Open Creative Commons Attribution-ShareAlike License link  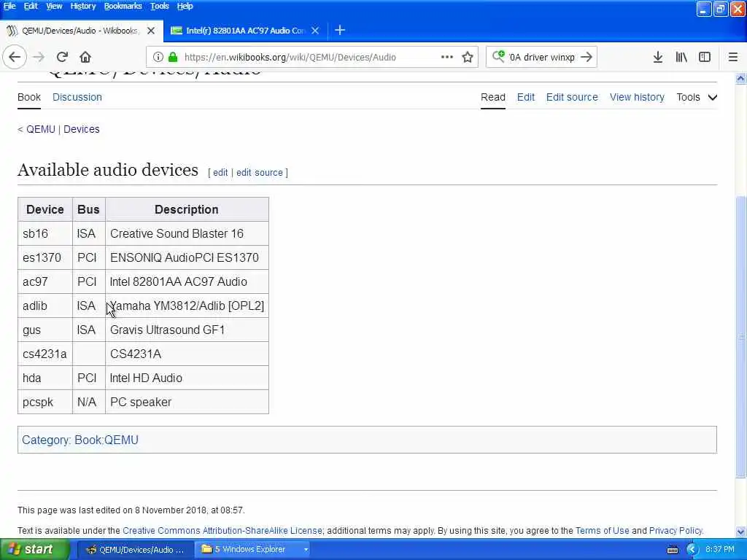pos(222,531)
